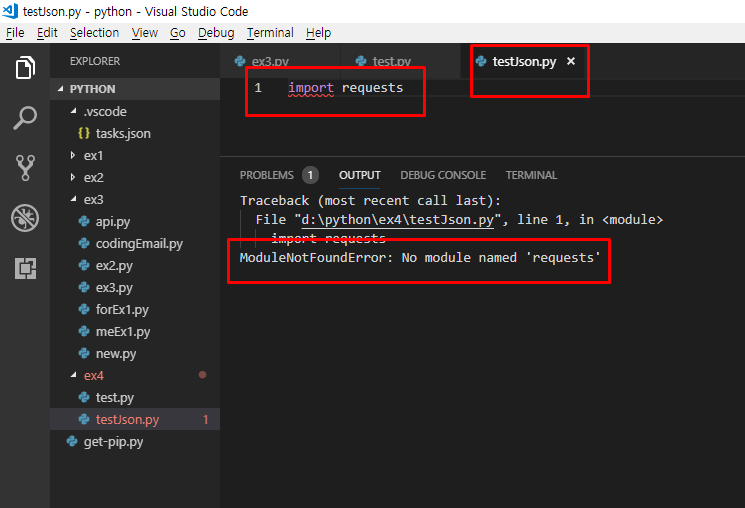Open the Explorer view in activity bar
745x508 pixels.
click(25, 69)
